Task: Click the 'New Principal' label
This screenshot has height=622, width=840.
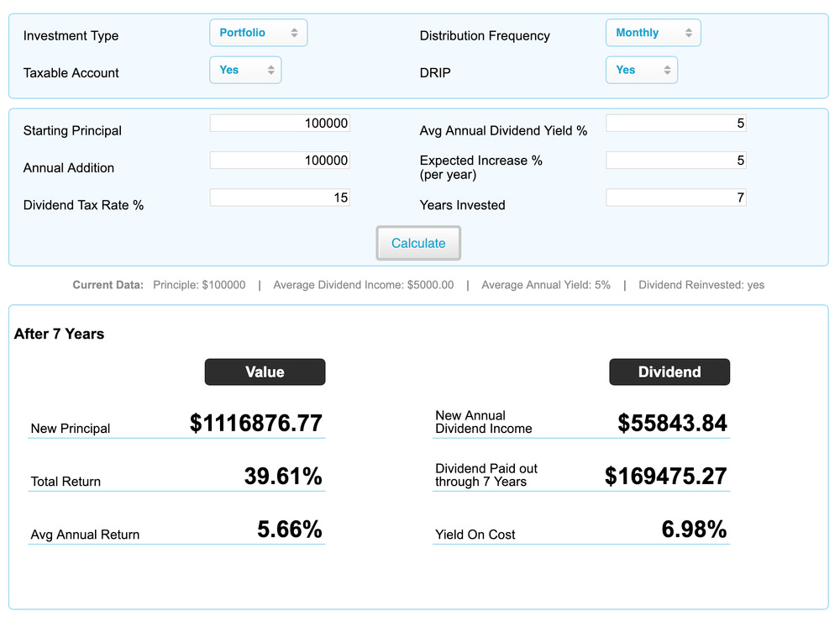Action: point(71,429)
